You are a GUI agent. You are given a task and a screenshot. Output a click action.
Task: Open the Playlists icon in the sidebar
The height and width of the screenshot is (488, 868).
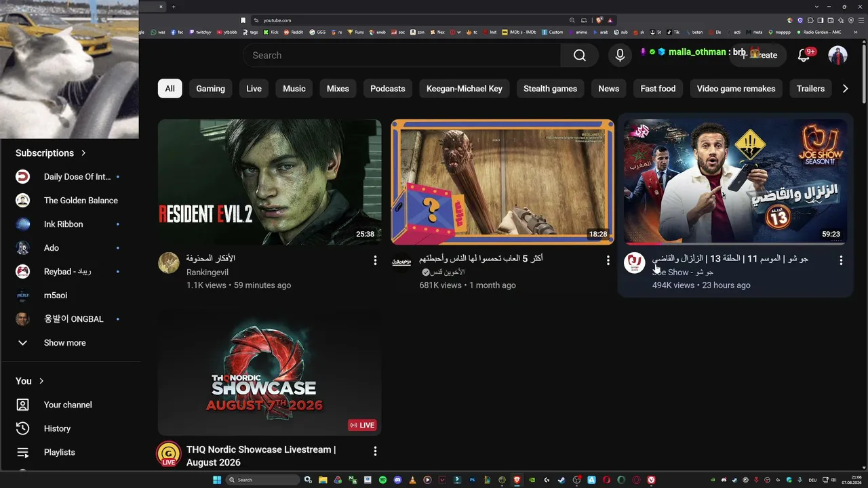click(23, 452)
